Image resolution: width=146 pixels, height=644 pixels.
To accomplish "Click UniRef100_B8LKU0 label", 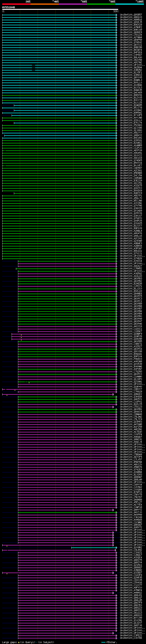I will pyautogui.click(x=131, y=58).
